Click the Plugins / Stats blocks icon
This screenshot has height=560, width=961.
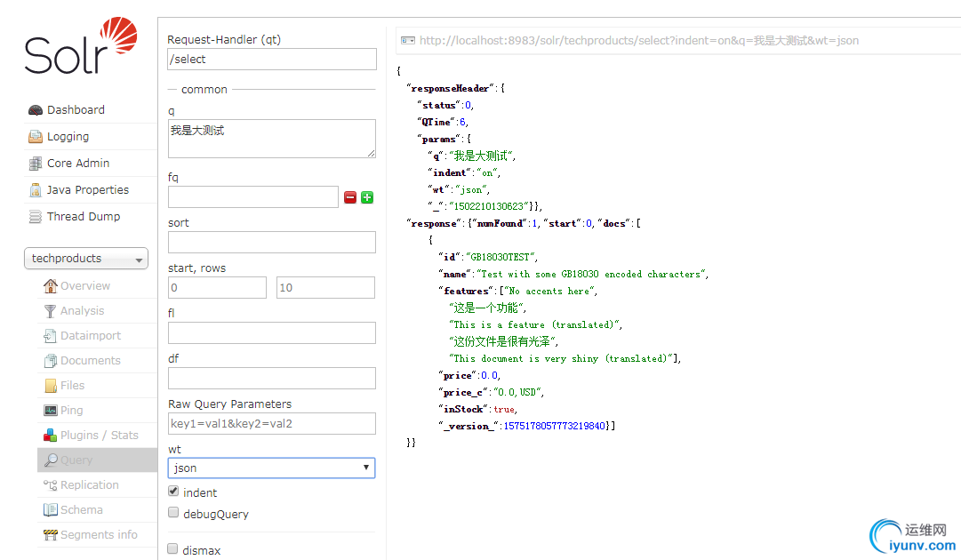[x=51, y=435]
